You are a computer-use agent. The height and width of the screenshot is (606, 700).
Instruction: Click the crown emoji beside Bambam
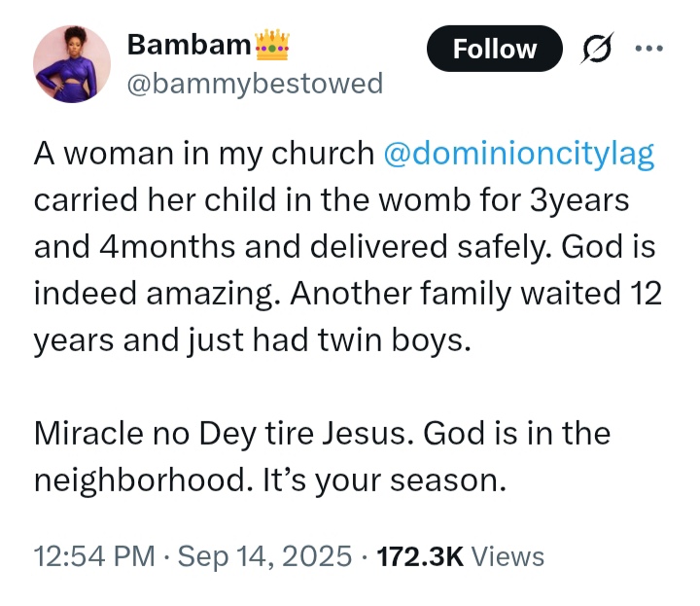271,45
